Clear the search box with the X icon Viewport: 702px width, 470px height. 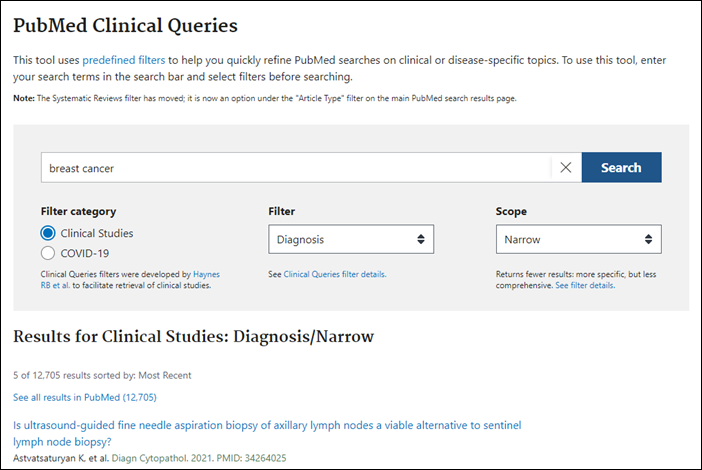[566, 167]
